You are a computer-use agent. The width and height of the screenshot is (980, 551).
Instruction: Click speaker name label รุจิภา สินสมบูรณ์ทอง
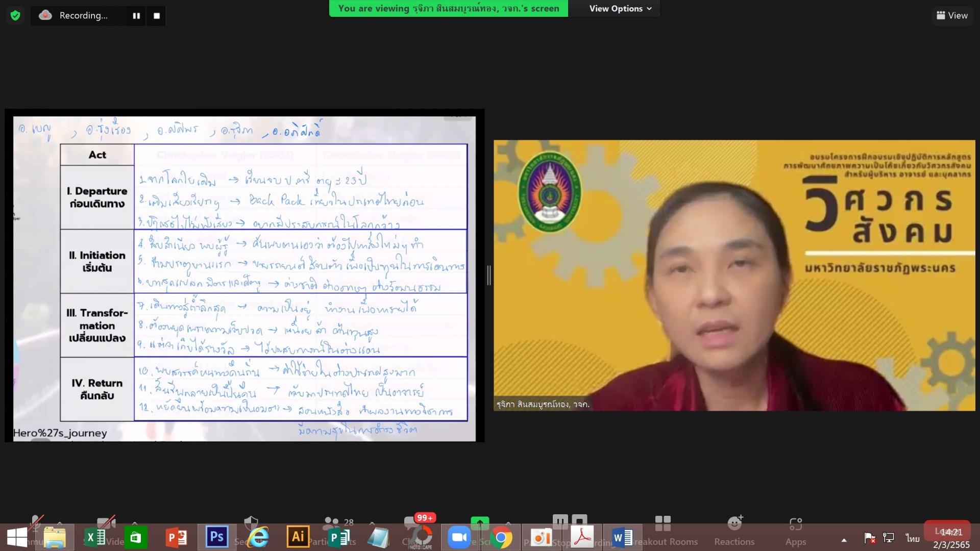click(543, 404)
